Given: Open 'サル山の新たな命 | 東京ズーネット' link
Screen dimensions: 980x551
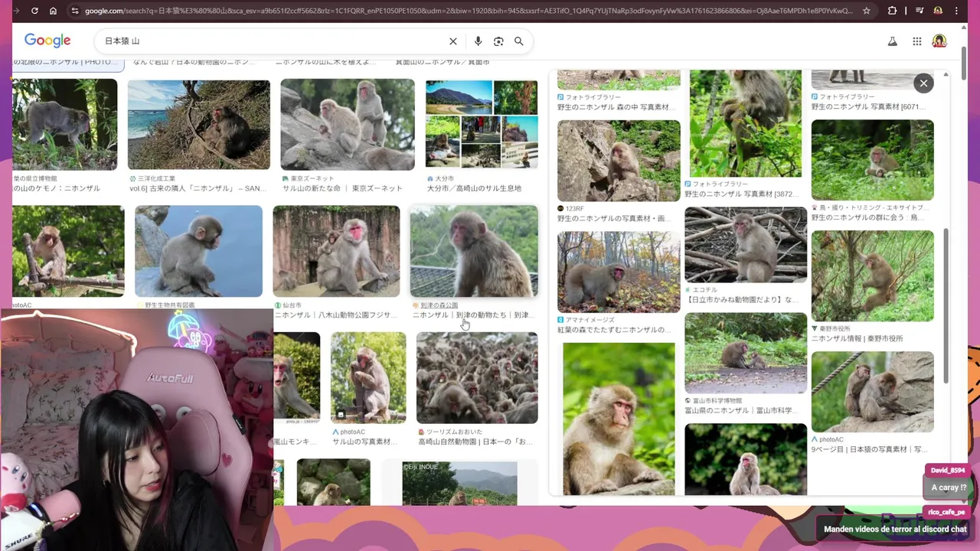Looking at the screenshot, I should pos(342,188).
